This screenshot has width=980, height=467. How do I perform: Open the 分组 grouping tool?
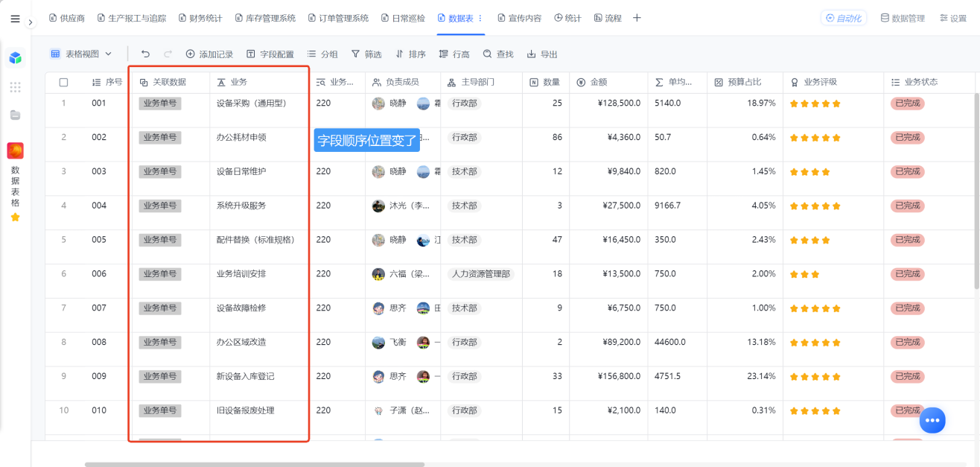click(x=322, y=54)
